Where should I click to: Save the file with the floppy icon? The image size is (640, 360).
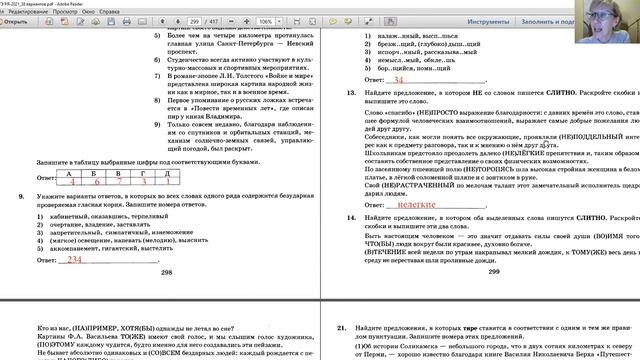111,22
